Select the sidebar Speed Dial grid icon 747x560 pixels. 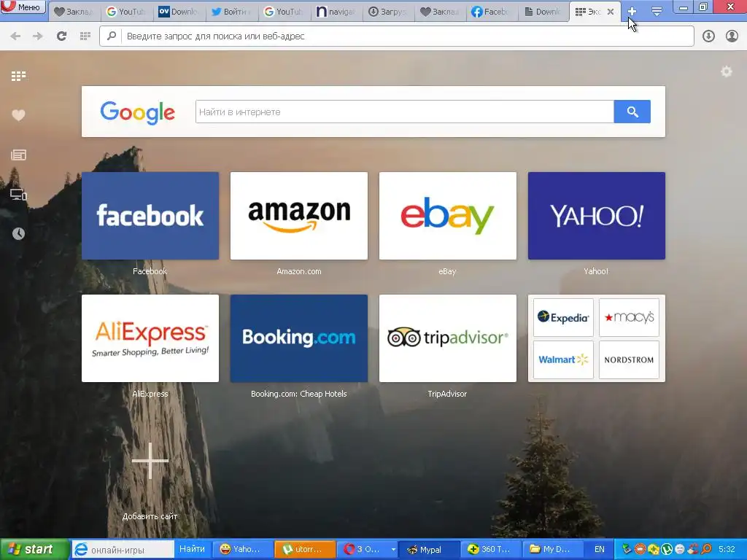point(18,76)
